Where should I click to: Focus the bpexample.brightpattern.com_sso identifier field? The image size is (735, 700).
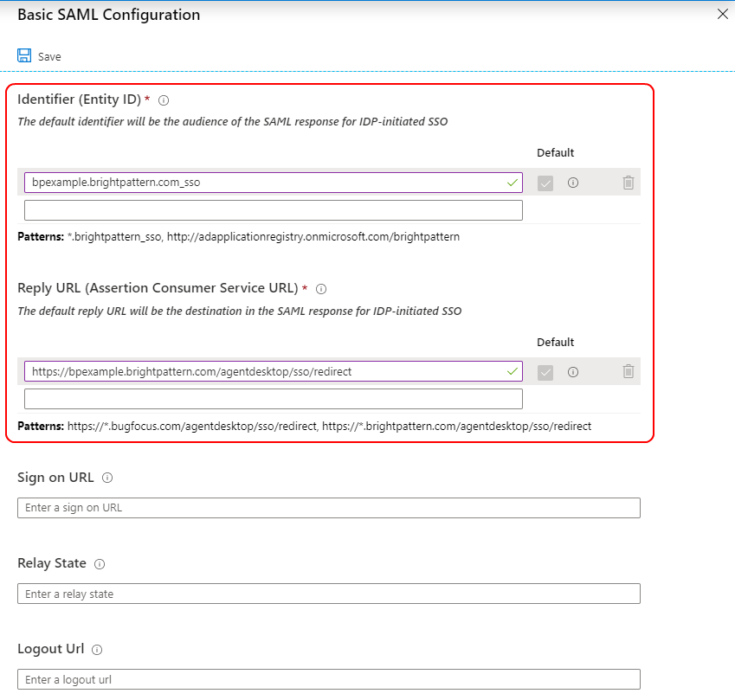tap(274, 183)
